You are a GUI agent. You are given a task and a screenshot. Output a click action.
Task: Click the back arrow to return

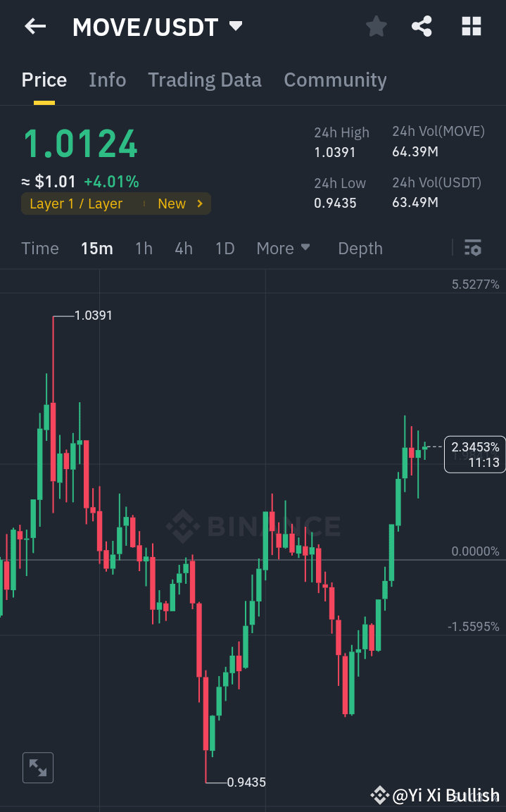(x=34, y=26)
